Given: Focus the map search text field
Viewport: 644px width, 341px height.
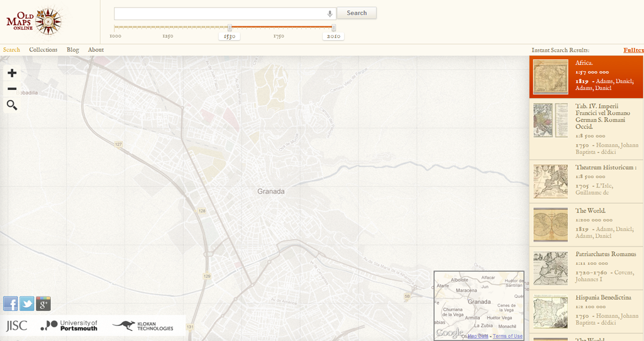Looking at the screenshot, I should pos(225,14).
